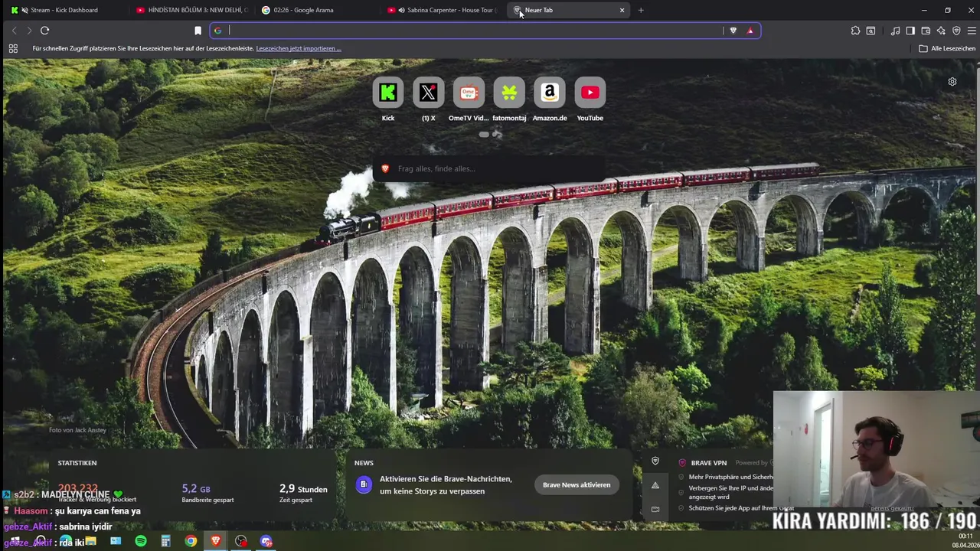Open new tab page customize settings gear
Image resolution: width=980 pixels, height=551 pixels.
click(x=952, y=82)
